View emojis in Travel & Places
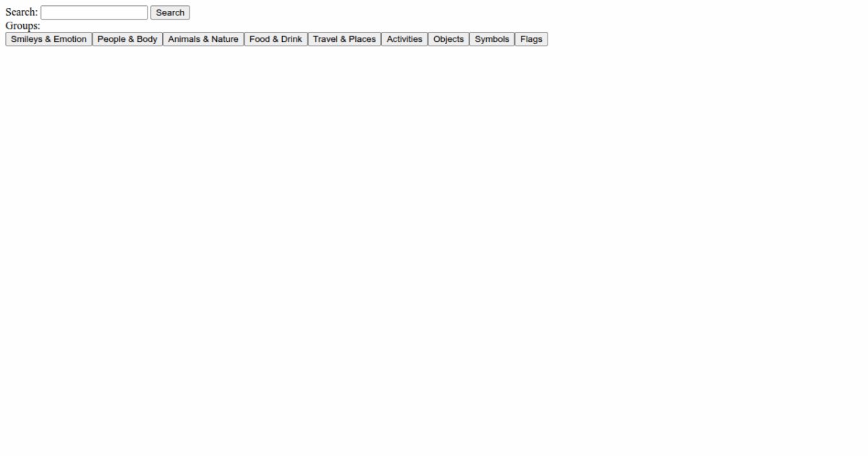Screen dimensions: 868x456 [x=344, y=39]
